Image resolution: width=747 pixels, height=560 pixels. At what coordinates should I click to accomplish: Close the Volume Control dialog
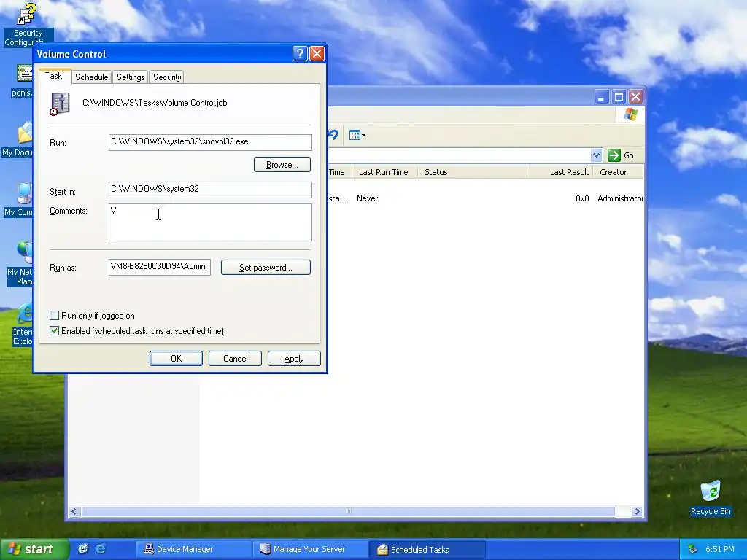pos(317,54)
